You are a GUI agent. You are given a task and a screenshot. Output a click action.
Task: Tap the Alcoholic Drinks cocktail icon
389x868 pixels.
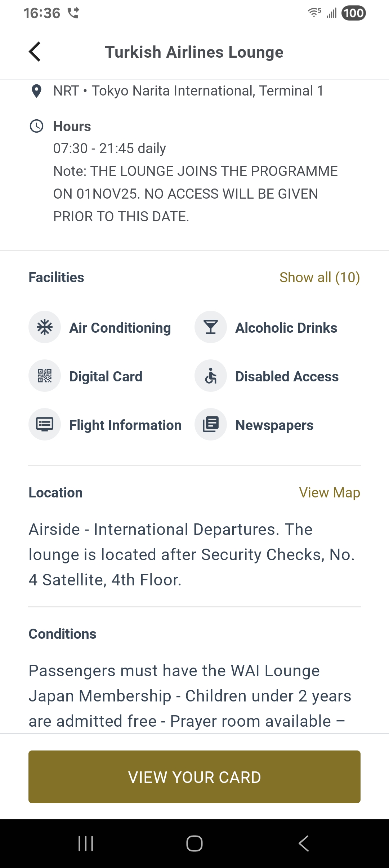click(211, 327)
